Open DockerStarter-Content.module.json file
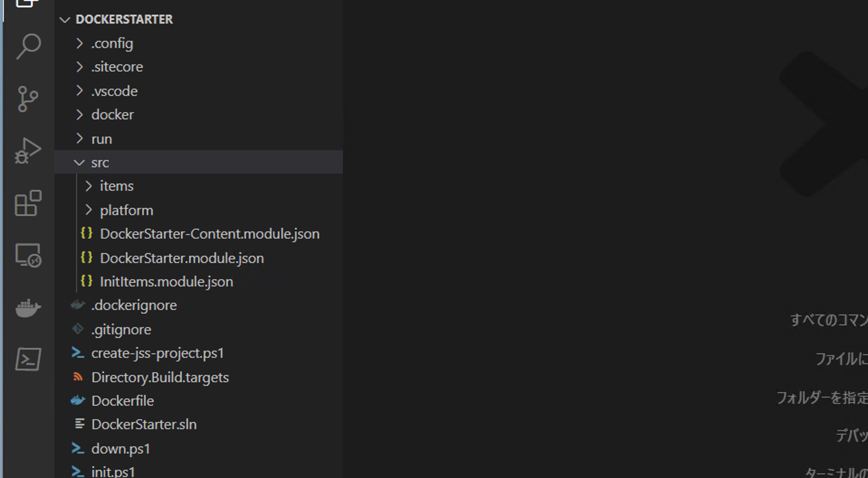Viewport: 868px width, 478px height. pos(210,234)
